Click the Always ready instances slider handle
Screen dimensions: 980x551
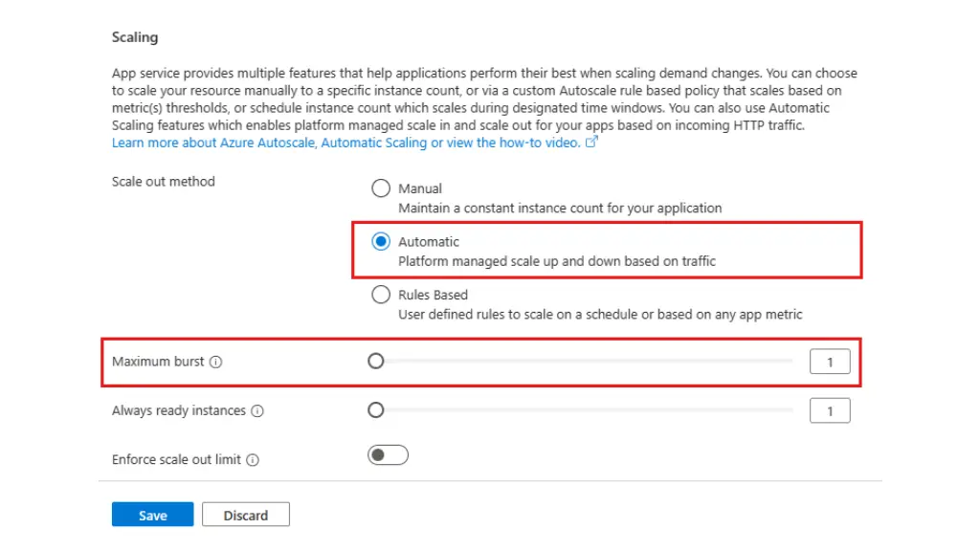(x=375, y=409)
